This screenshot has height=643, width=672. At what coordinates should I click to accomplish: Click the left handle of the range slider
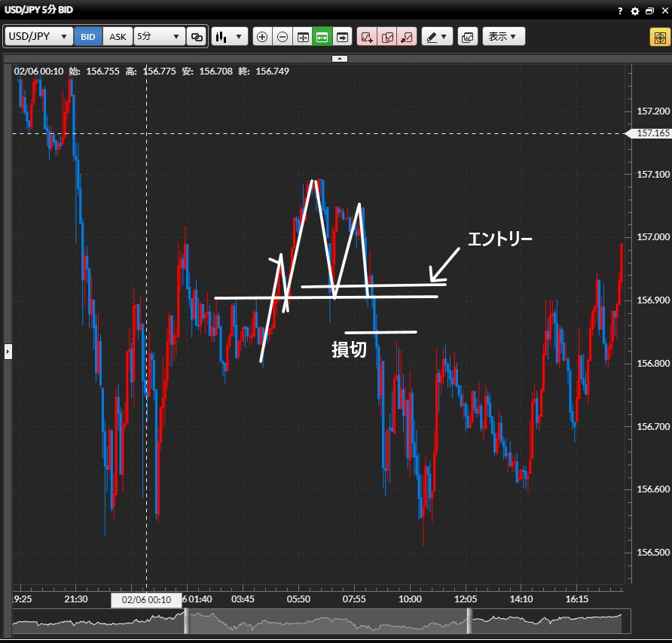pyautogui.click(x=186, y=621)
